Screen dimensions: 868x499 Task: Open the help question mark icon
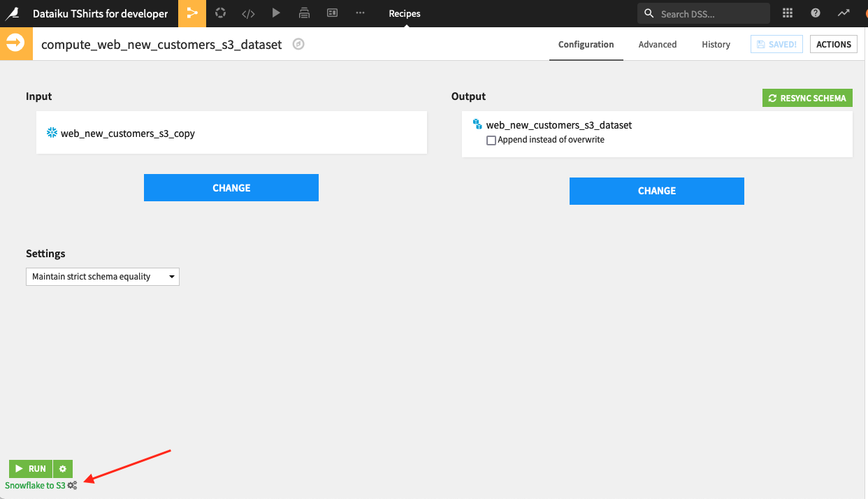pyautogui.click(x=815, y=13)
